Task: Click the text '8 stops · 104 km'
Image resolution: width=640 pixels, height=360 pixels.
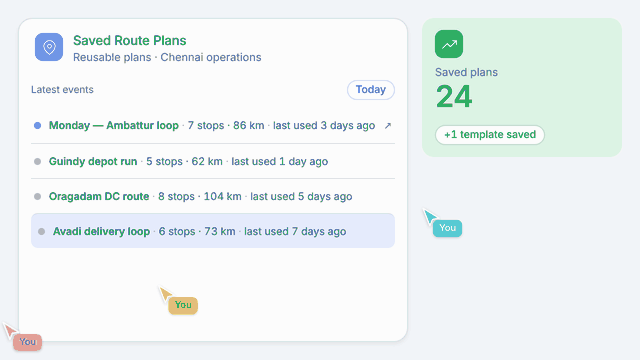Action: [x=200, y=196]
